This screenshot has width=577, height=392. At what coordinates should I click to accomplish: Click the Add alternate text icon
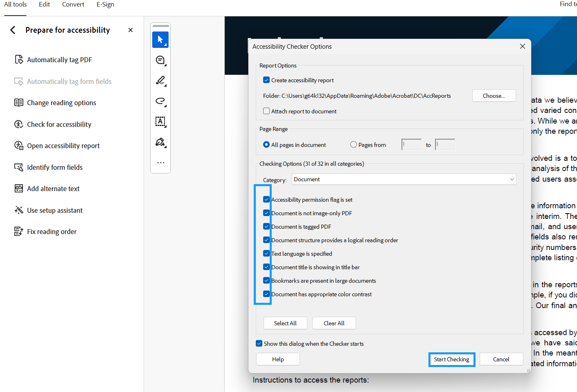(x=19, y=189)
